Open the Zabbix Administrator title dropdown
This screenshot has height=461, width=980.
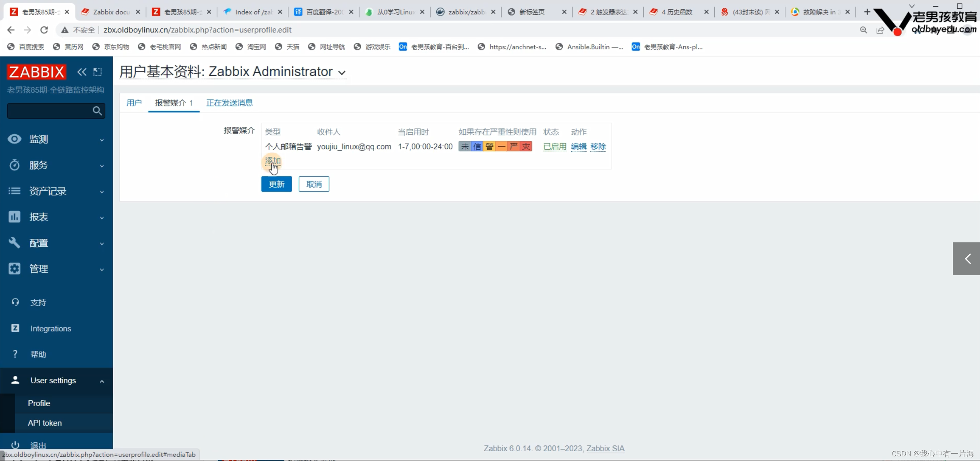pos(342,73)
